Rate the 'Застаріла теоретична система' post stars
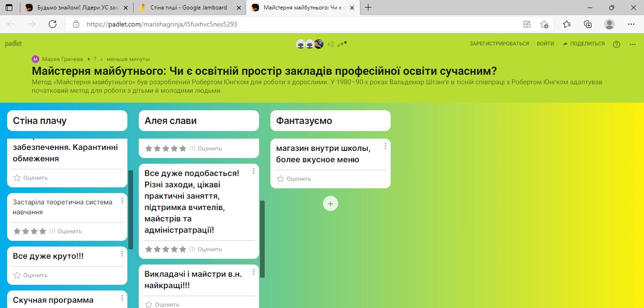This screenshot has width=644, height=308. point(29,231)
